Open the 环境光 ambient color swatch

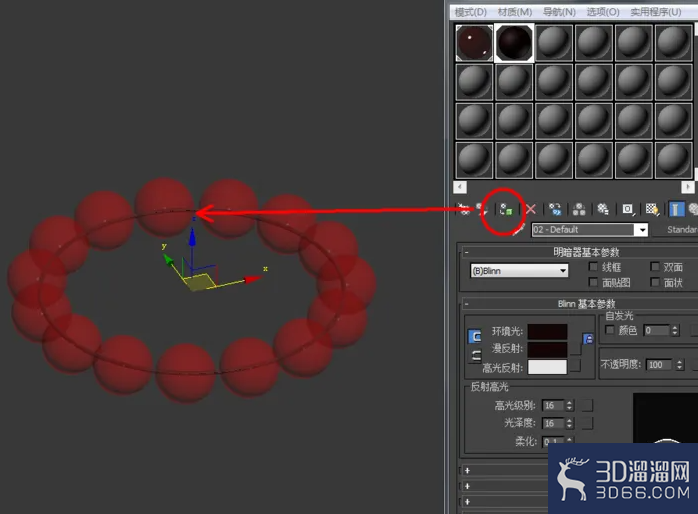[547, 332]
